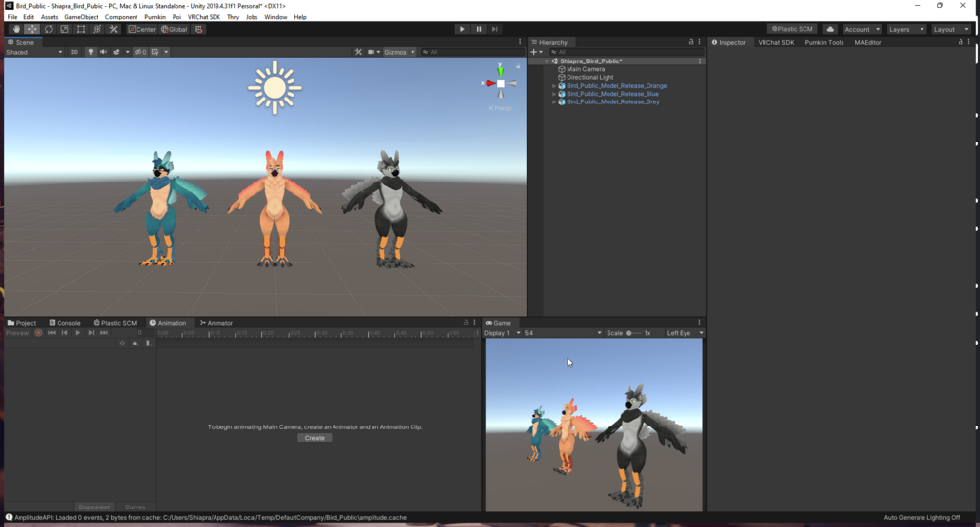Open the Project tab
980x527 pixels.
click(x=21, y=323)
